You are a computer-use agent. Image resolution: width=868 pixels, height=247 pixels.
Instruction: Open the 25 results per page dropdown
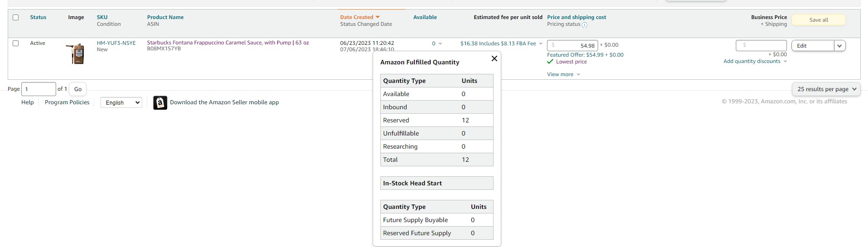[826, 89]
